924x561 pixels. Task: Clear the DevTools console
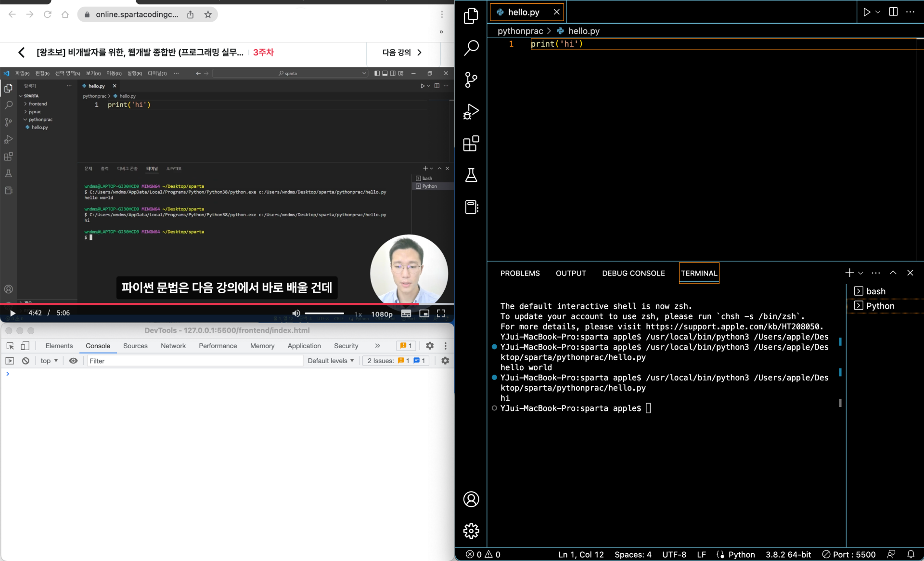26,361
